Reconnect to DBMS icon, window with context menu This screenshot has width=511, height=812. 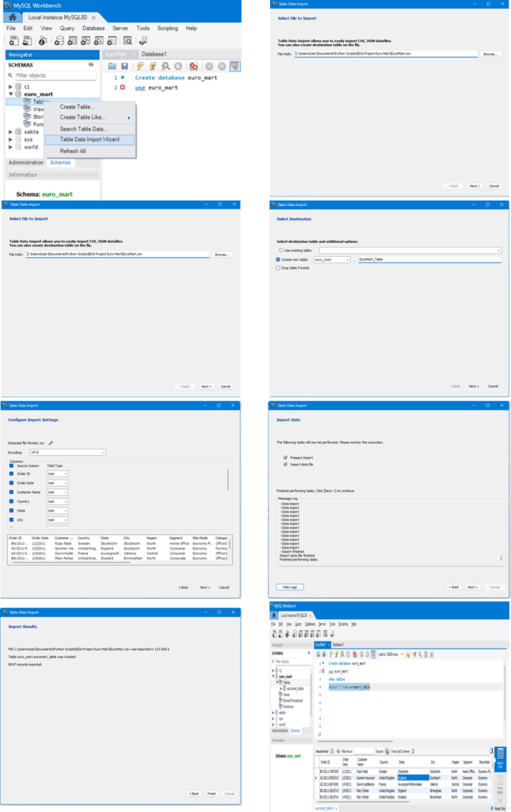[x=143, y=40]
